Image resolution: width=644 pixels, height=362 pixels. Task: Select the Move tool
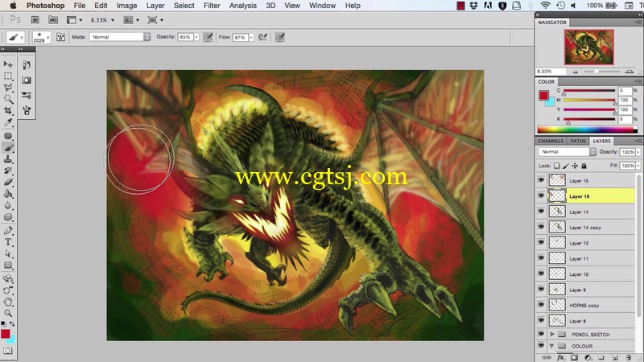(8, 64)
